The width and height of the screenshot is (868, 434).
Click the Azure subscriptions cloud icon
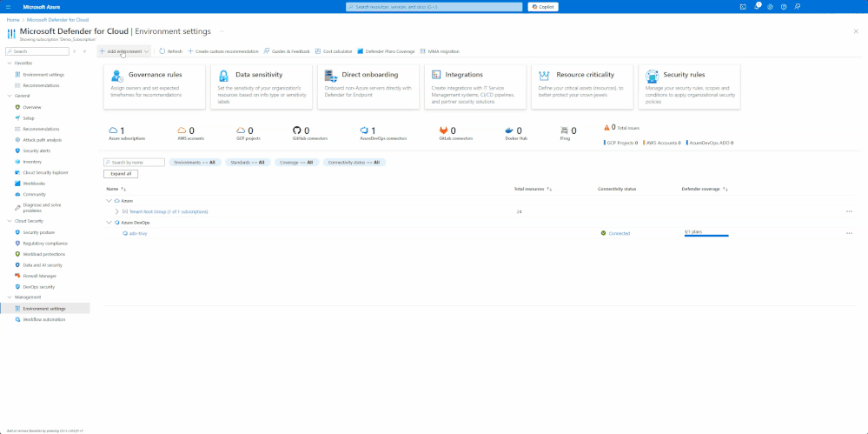tap(114, 130)
